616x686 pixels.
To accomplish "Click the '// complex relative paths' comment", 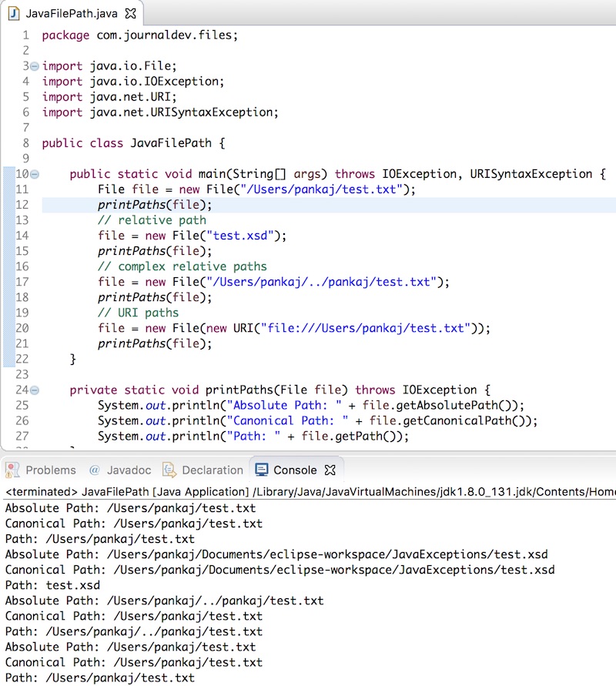I will (x=182, y=266).
